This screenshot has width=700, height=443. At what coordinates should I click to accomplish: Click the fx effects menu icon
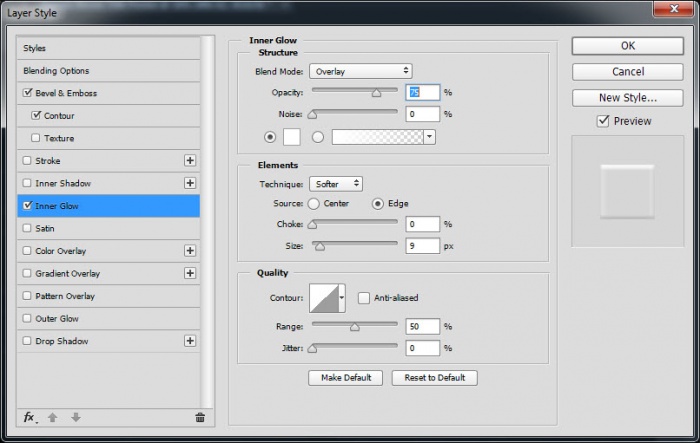click(x=31, y=417)
